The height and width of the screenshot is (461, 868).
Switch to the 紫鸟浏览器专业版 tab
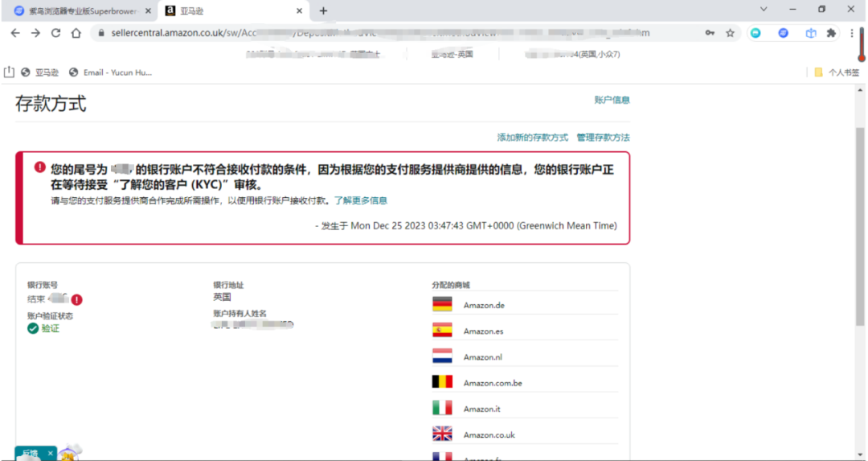(x=83, y=10)
